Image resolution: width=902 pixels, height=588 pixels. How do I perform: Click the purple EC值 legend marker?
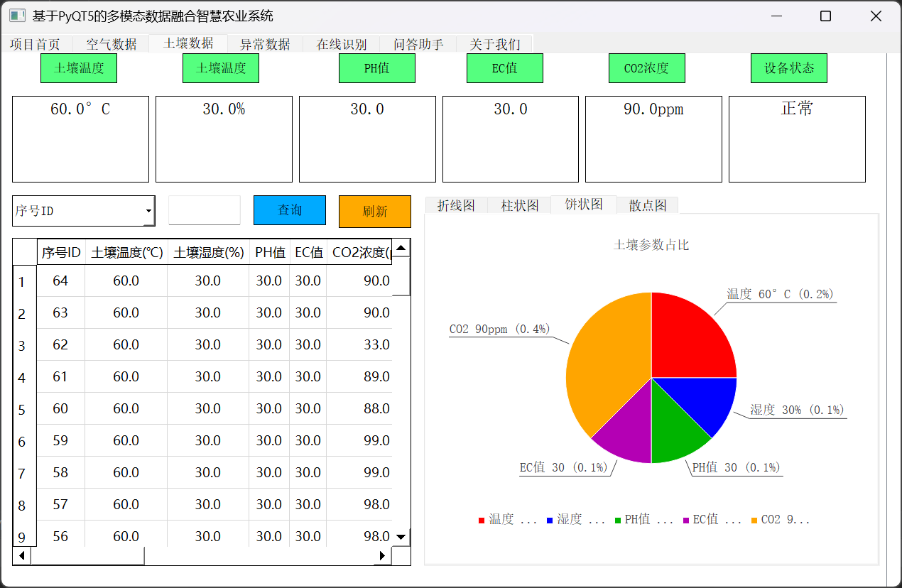tap(686, 521)
